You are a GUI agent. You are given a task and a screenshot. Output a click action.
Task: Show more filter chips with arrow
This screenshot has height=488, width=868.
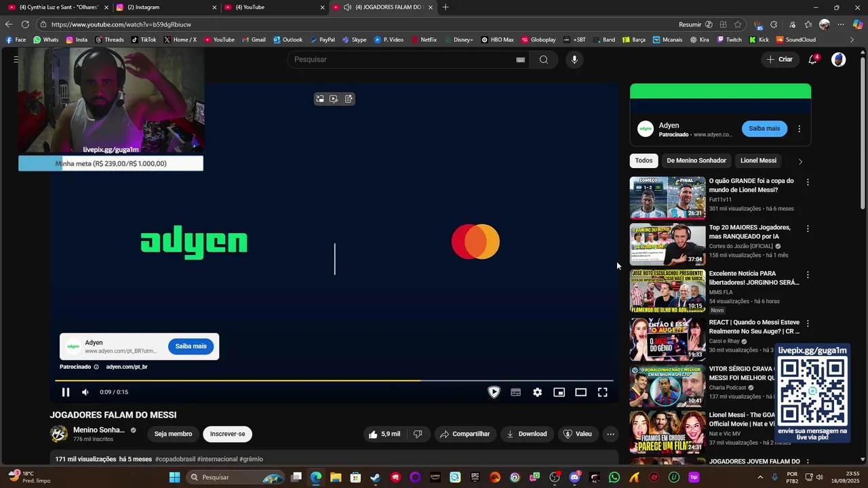click(800, 161)
